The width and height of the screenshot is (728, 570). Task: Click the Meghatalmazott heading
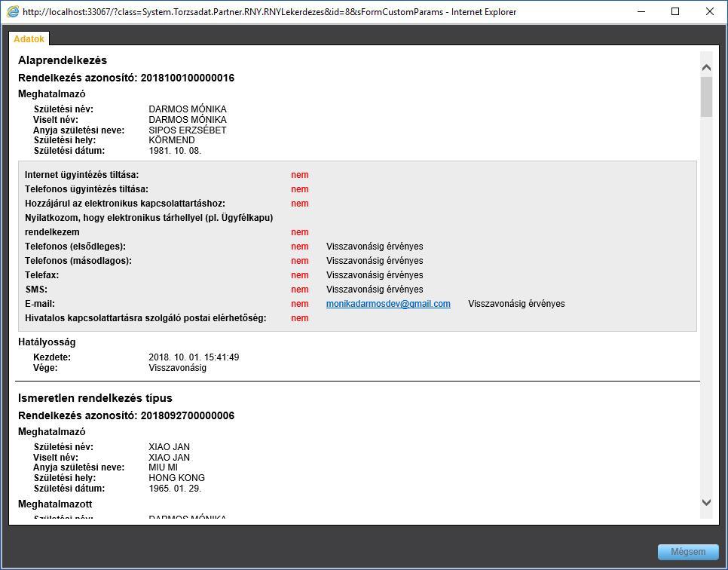[55, 504]
